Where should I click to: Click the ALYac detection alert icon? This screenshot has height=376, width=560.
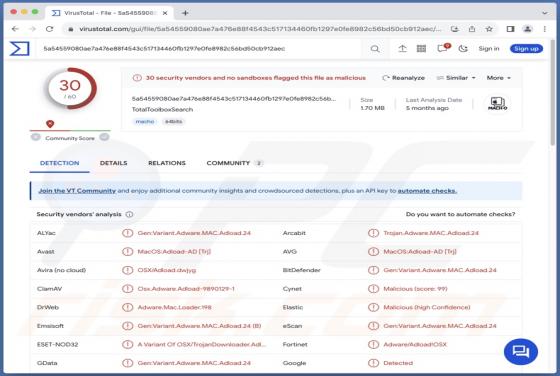pyautogui.click(x=128, y=233)
